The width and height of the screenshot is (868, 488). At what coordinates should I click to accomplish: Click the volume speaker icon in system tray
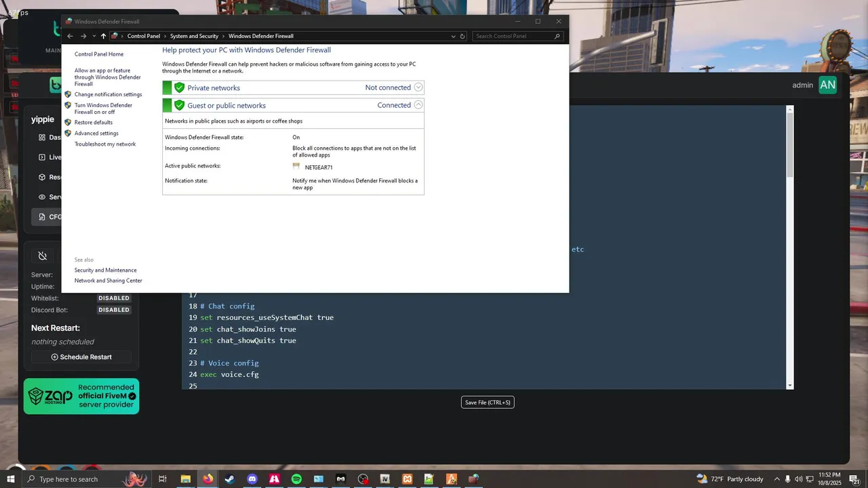798,479
